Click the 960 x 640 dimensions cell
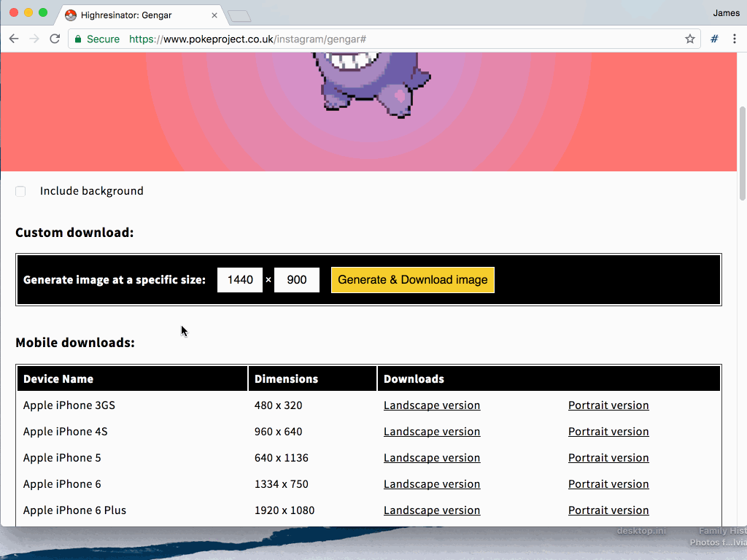This screenshot has height=560, width=747. 278,432
